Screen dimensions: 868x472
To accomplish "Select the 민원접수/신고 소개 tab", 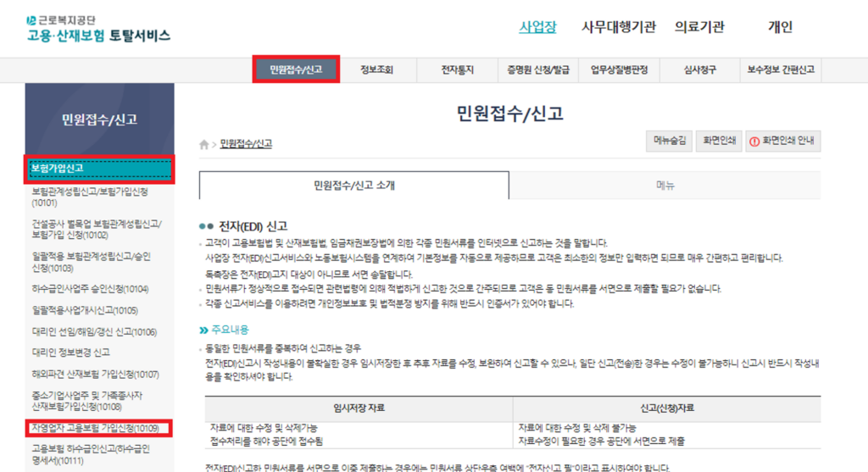I will (x=354, y=185).
